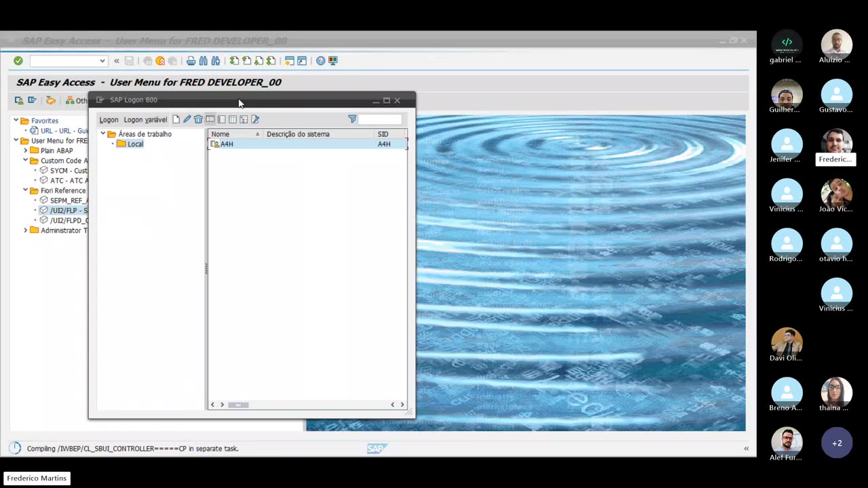
Task: Click the Delete trash icon in SAP Logon
Action: 198,119
